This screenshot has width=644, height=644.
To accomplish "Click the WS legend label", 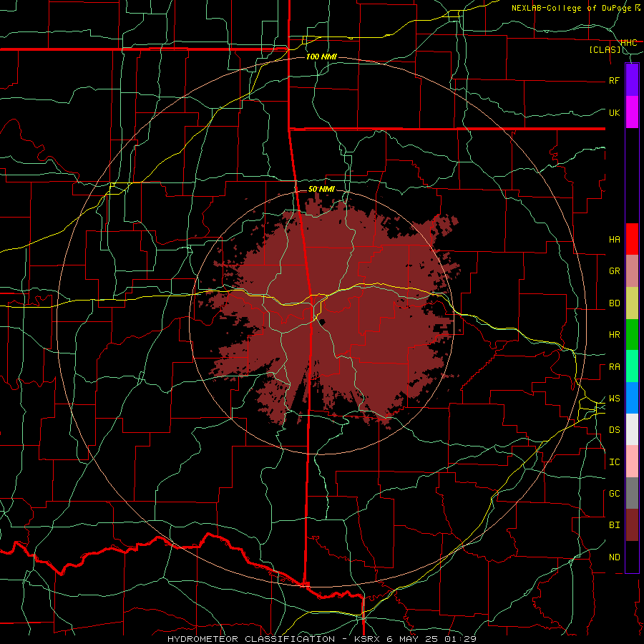I will pos(614,399).
